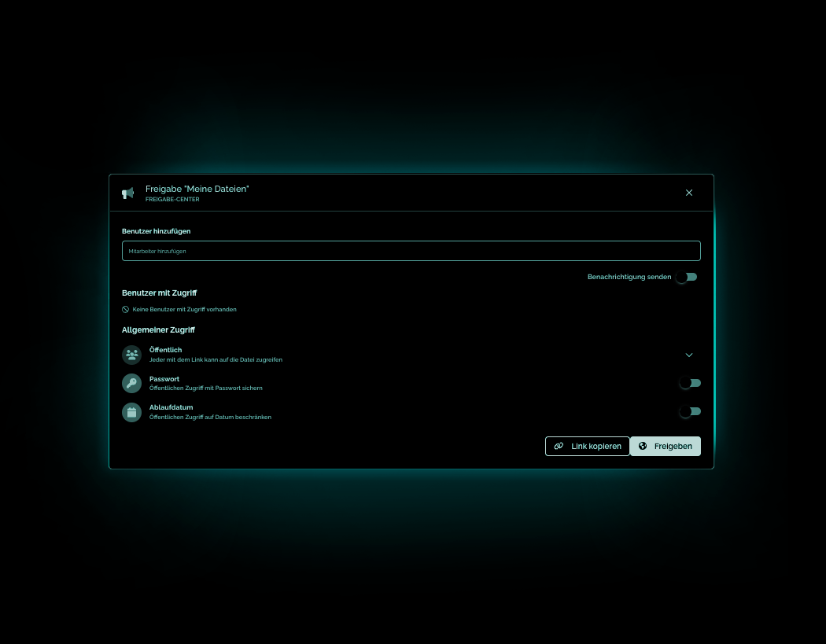Screen dimensions: 826x644
Task: Enable the Benachrichtigung senden switch
Action: pos(687,278)
